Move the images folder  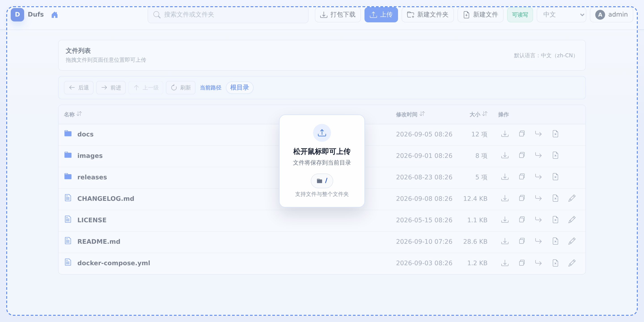(x=538, y=155)
